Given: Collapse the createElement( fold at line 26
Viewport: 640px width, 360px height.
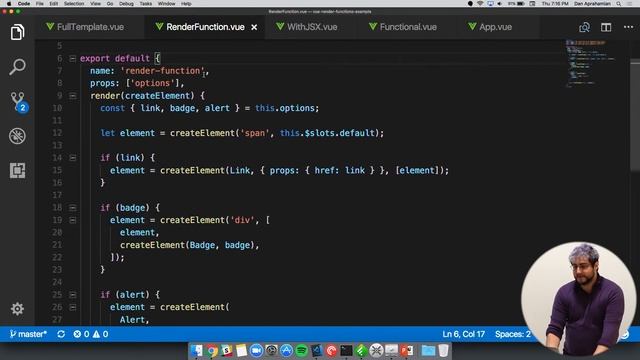Looking at the screenshot, I should pyautogui.click(x=72, y=307).
